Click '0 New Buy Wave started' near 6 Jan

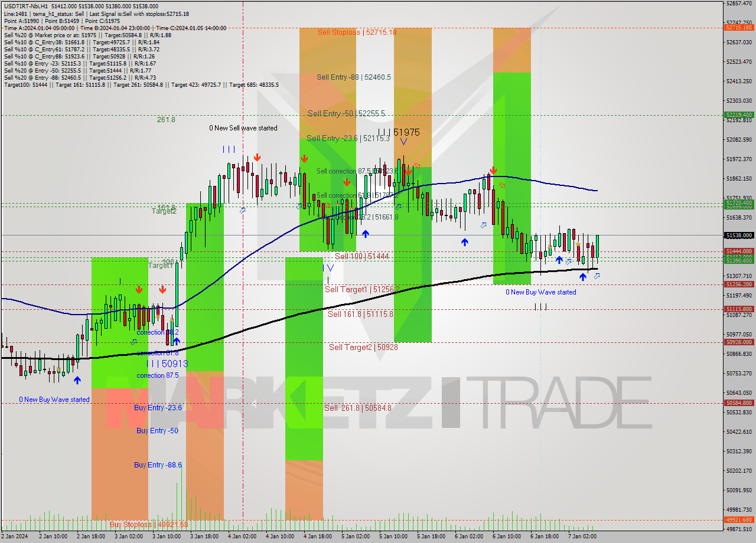(541, 292)
